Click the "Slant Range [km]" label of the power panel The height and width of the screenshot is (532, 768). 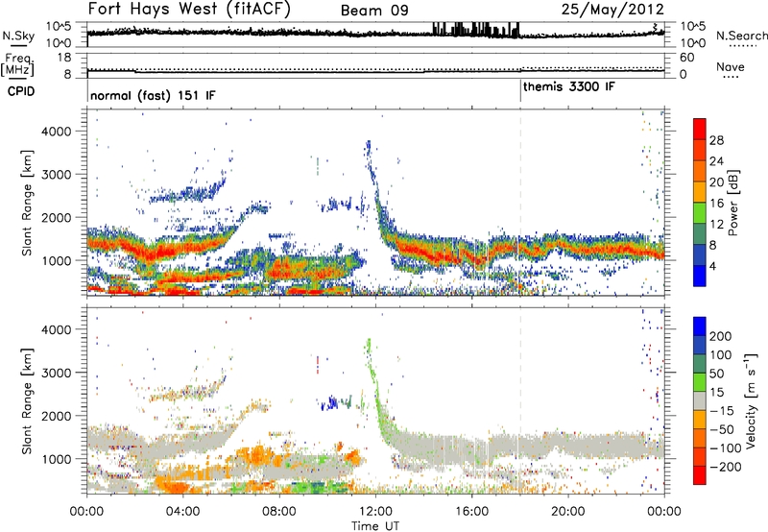click(27, 203)
